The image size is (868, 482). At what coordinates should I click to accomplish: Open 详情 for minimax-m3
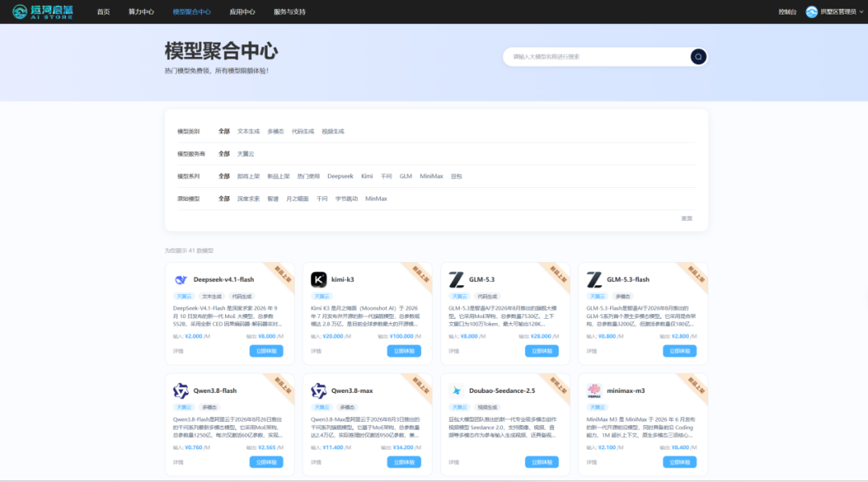[x=592, y=463]
